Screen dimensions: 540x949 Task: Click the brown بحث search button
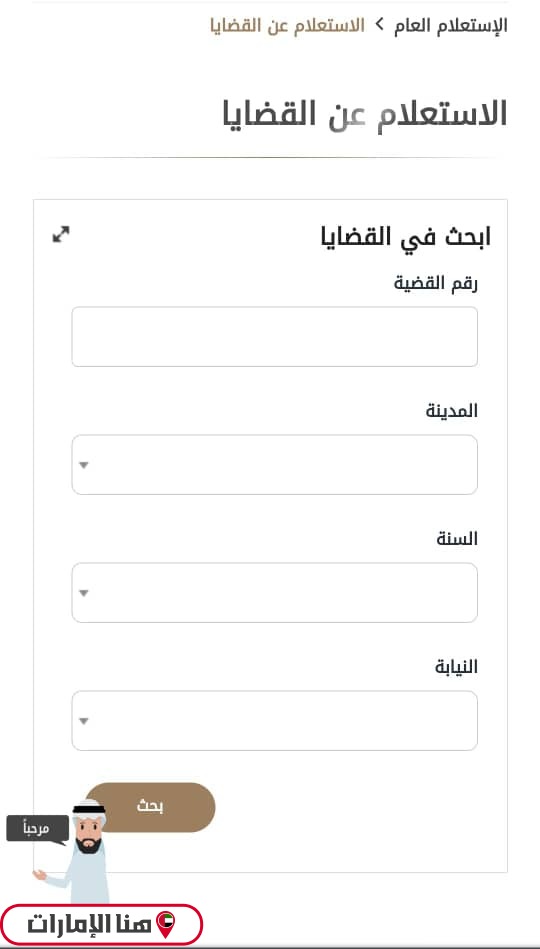[150, 807]
